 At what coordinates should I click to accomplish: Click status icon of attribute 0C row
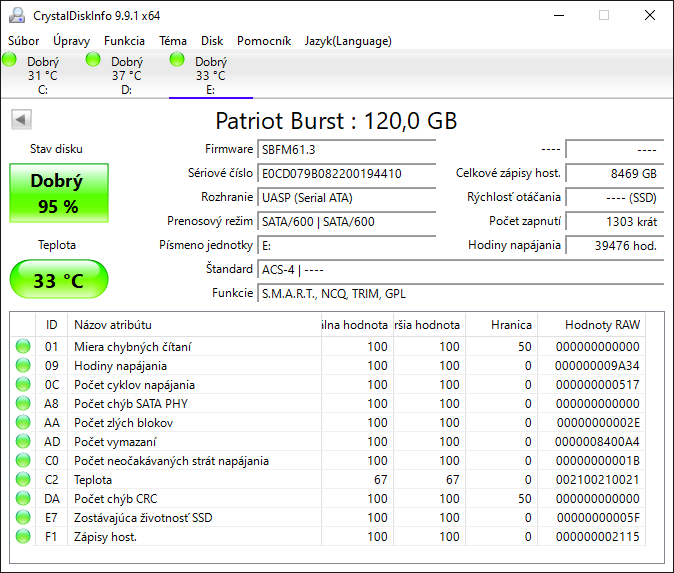[x=23, y=384]
